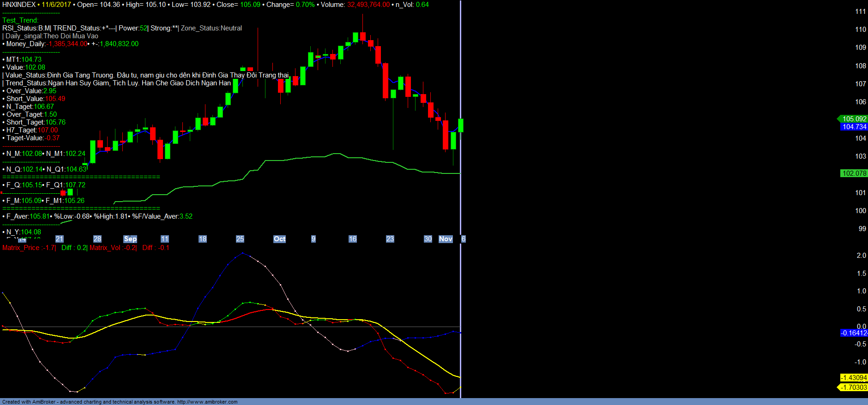
Task: Click the date label 23 on time axis
Action: tap(390, 239)
